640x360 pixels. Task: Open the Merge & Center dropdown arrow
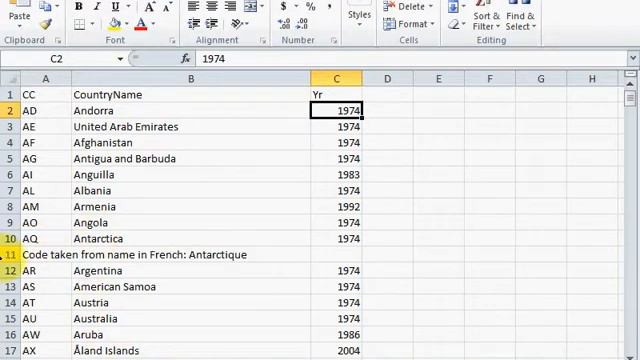[262, 6]
